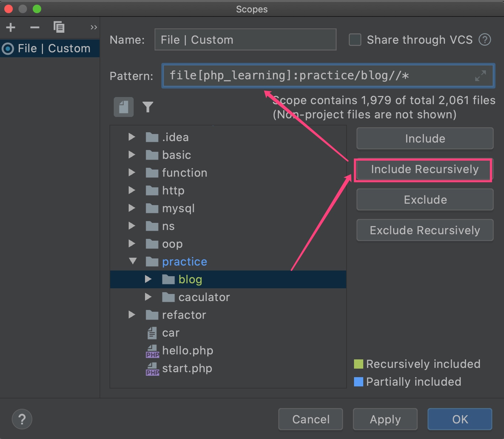Click the start.php file name
The image size is (504, 439).
point(187,369)
